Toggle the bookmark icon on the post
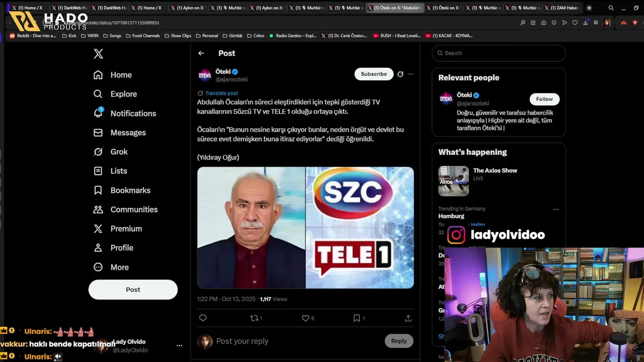Viewport: 644px width, 362px height. pos(359,318)
